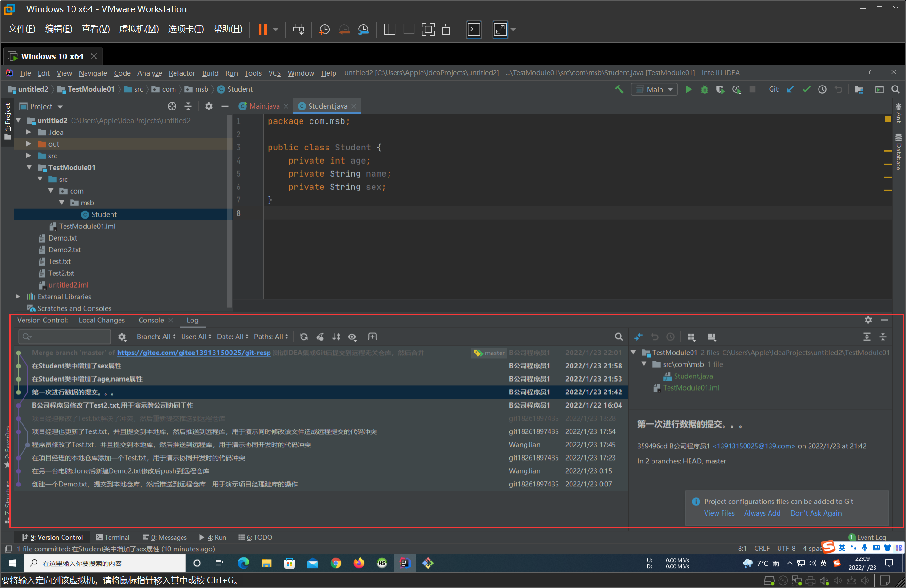Expand the .idea folder
Viewport: 906px width, 588px height.
pyautogui.click(x=29, y=132)
